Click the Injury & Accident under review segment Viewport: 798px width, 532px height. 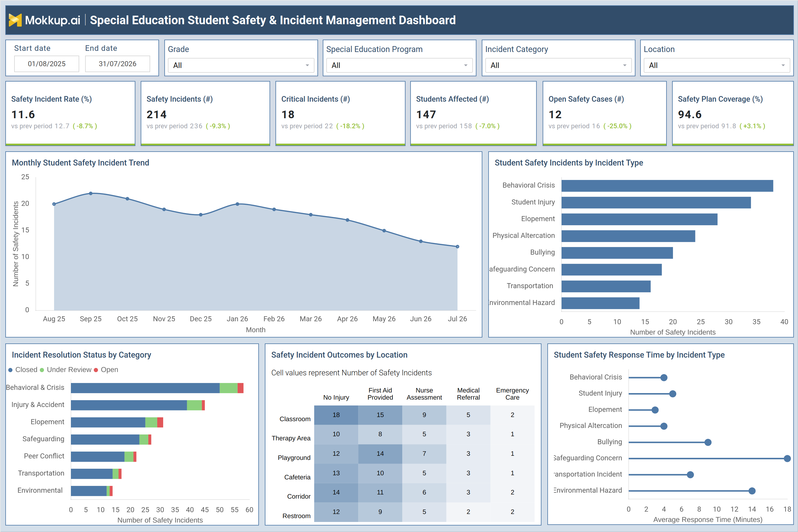click(x=194, y=405)
